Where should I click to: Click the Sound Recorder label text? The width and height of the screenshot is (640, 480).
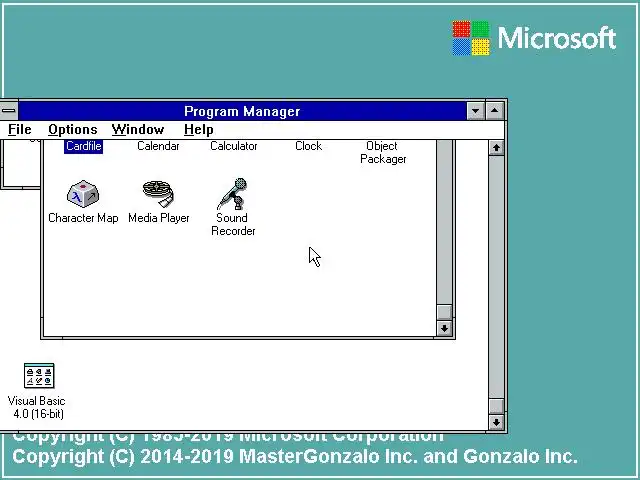(x=233, y=224)
